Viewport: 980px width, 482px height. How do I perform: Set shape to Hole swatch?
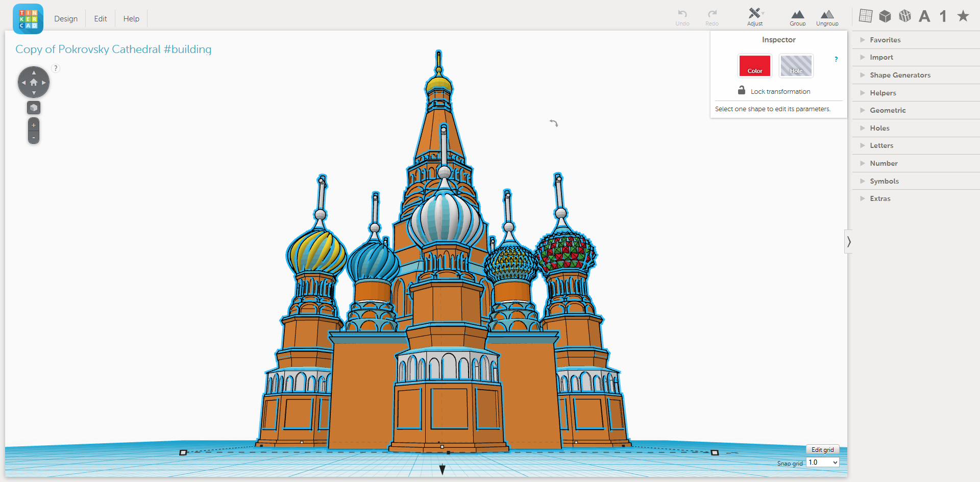796,66
